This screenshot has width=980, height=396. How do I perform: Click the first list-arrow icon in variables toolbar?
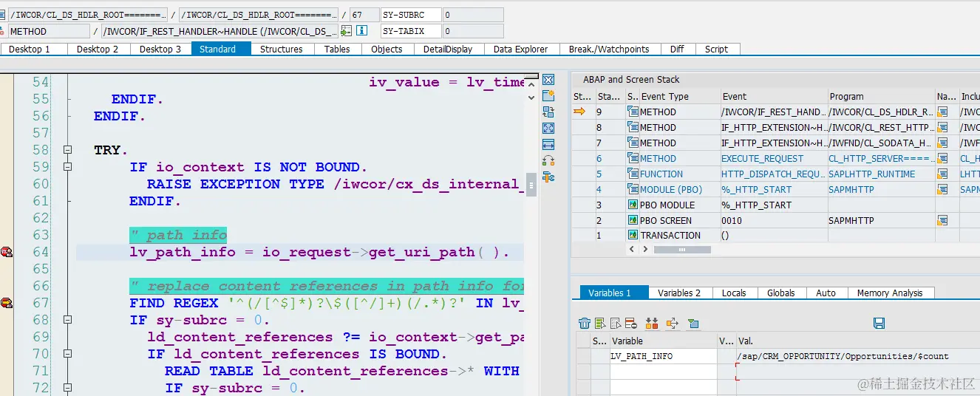tap(600, 323)
